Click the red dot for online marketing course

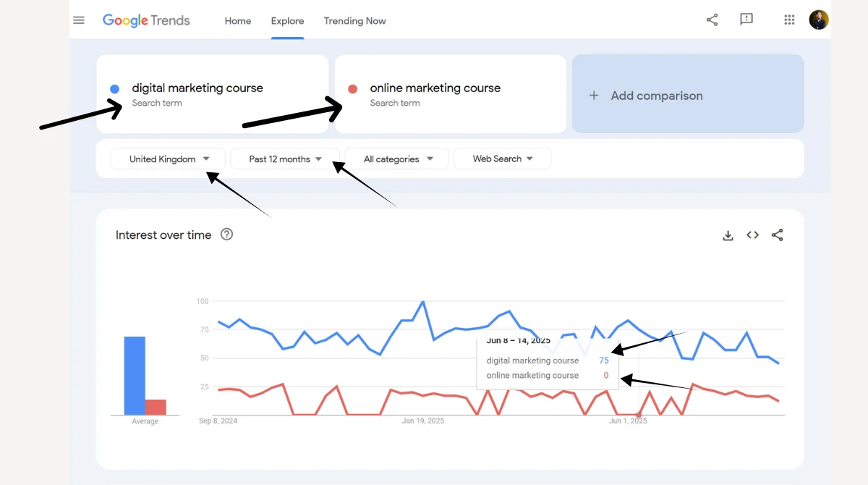pyautogui.click(x=352, y=89)
